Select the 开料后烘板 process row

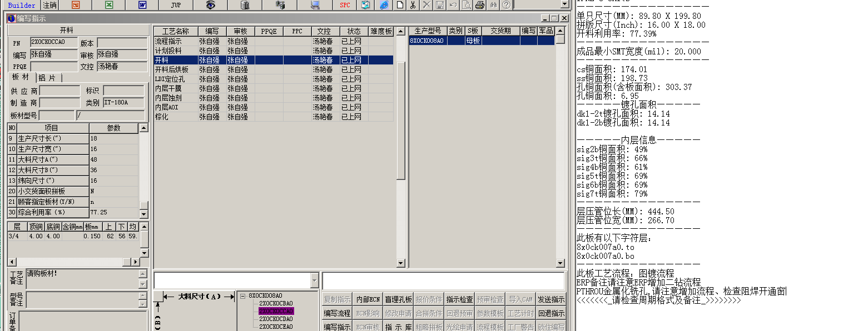click(274, 69)
